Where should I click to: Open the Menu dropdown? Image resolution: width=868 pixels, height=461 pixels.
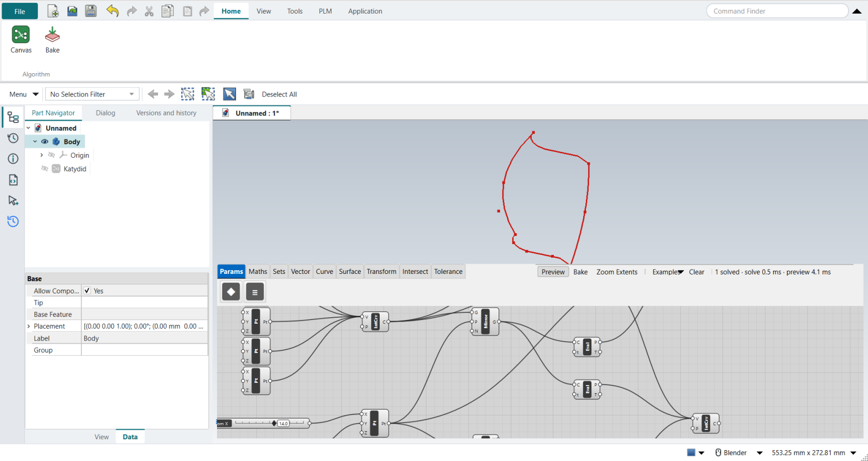click(24, 94)
